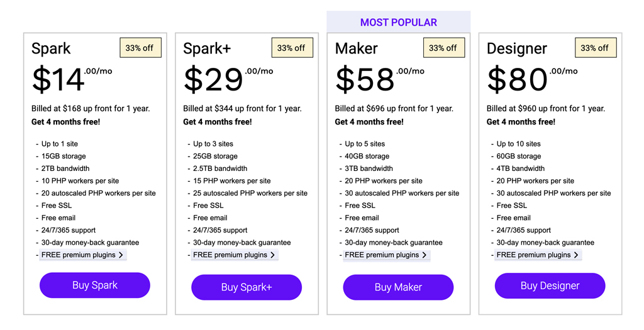Click the MOST POPULAR banner above Maker

[x=398, y=22]
